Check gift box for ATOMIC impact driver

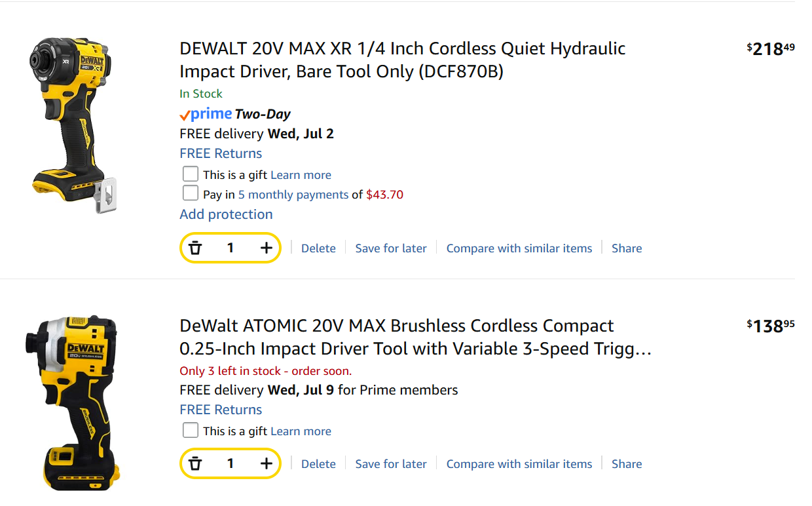191,431
